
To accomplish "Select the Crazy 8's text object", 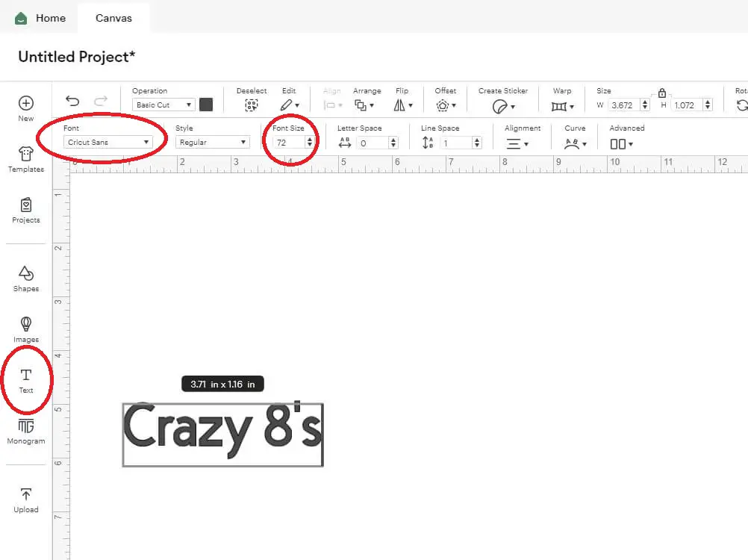I will (222, 434).
